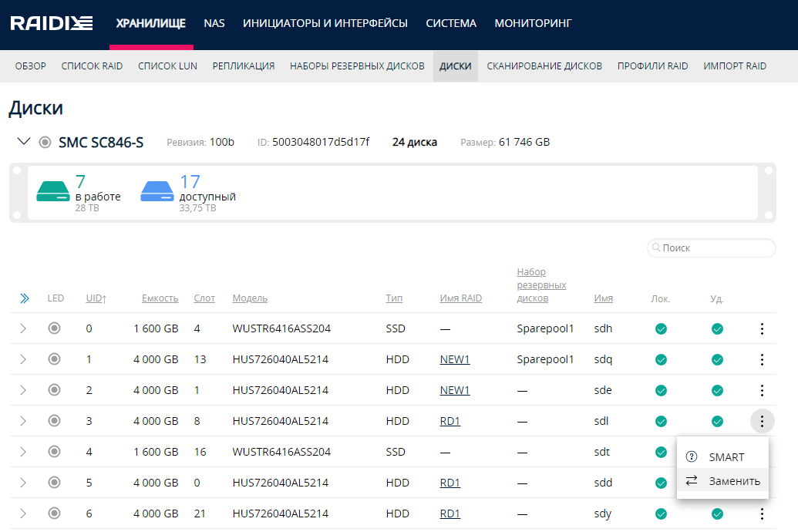
Task: Click local status checkmark for disk sdh
Action: [x=661, y=329]
